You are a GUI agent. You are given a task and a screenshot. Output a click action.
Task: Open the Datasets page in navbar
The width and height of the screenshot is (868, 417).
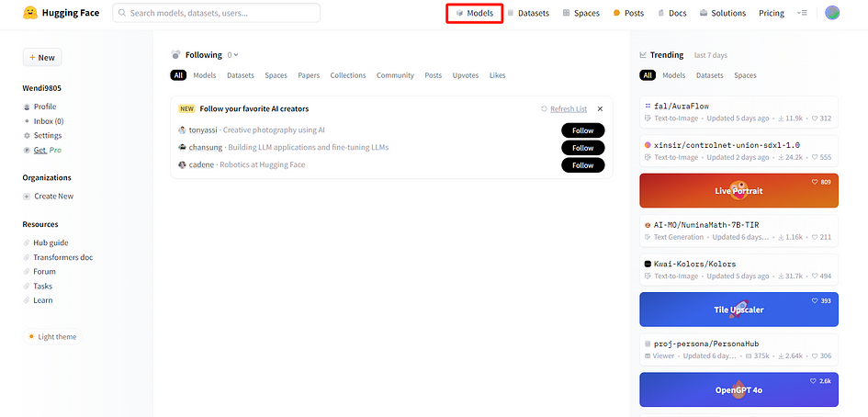(528, 13)
